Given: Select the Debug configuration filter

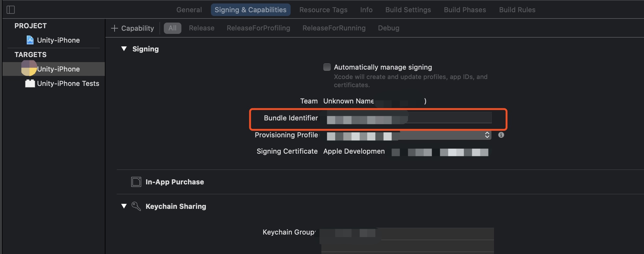Looking at the screenshot, I should coord(389,28).
